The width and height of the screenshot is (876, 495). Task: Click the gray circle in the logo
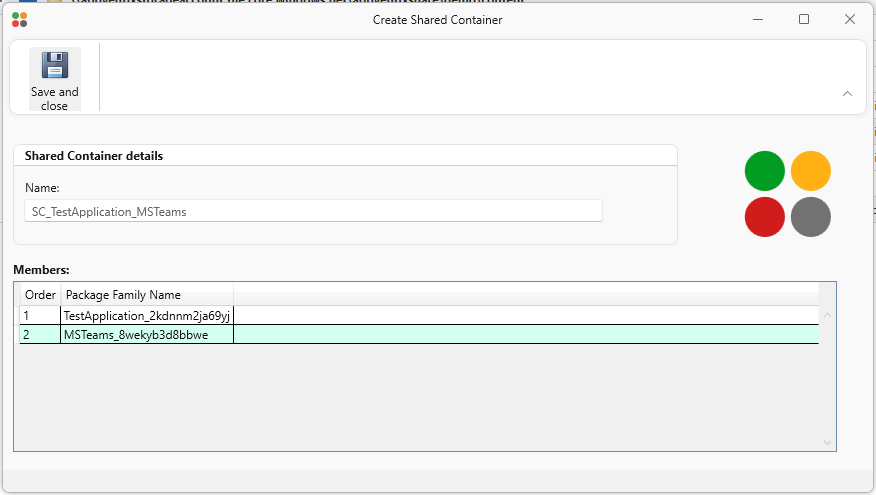[x=811, y=217]
